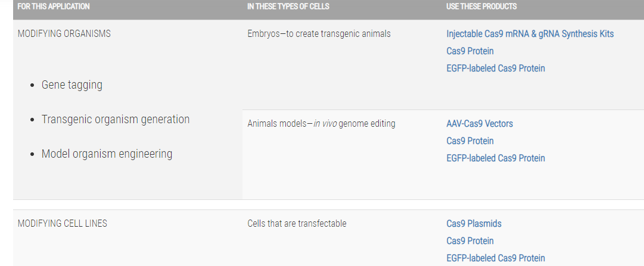
Task: Click Cas9 Protein link in the Embryos row
Action: coord(470,51)
